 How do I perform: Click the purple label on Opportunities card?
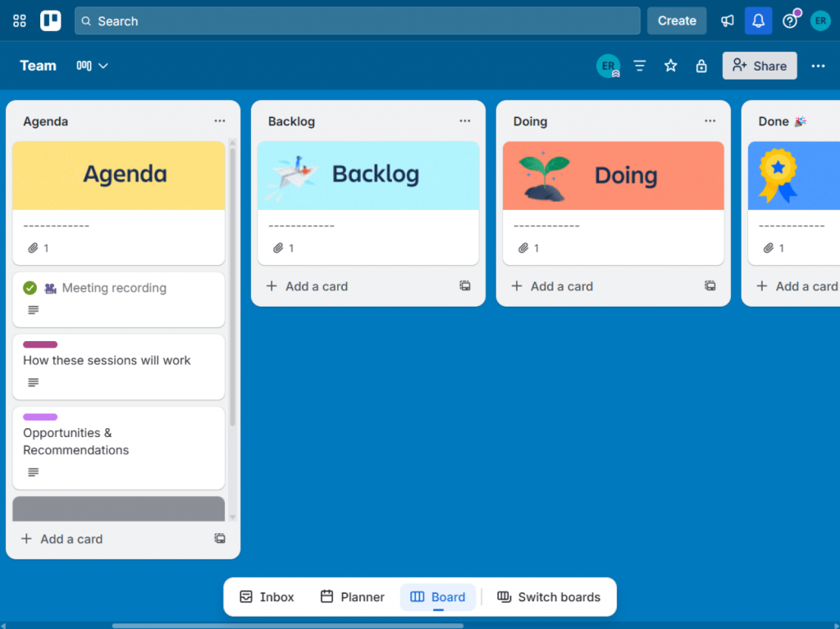point(40,417)
